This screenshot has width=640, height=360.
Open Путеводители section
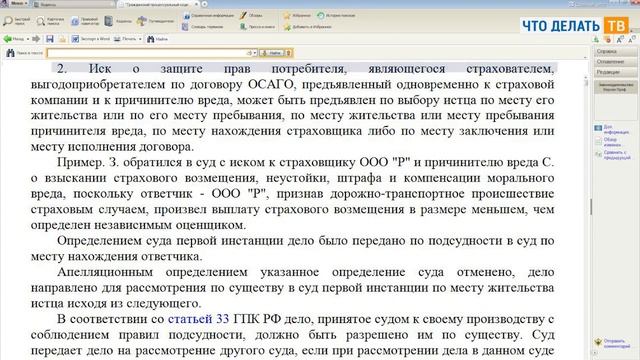tap(156, 21)
